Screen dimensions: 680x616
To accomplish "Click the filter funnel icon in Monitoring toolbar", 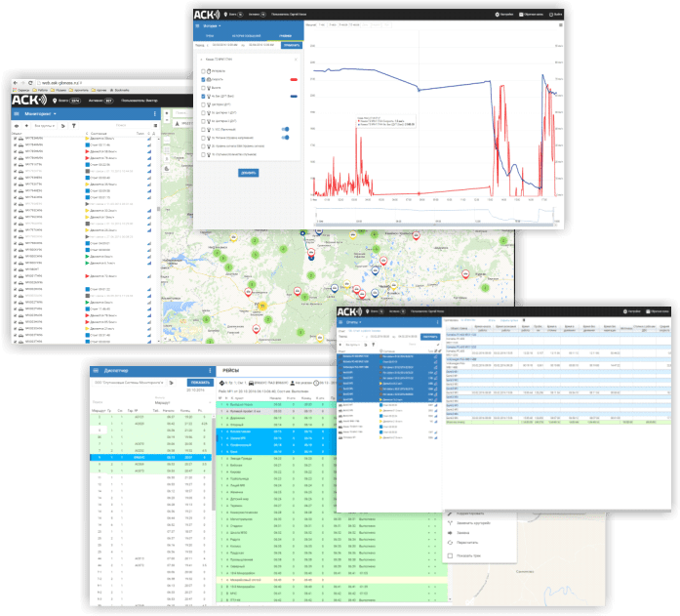I will click(x=74, y=126).
